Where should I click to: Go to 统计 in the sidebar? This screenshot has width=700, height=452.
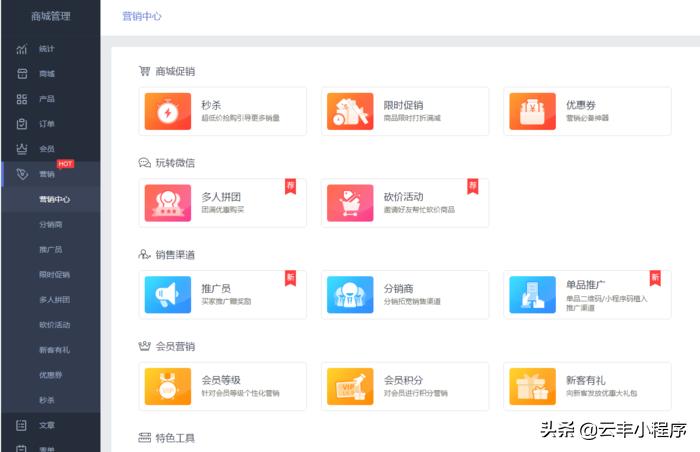click(x=46, y=49)
